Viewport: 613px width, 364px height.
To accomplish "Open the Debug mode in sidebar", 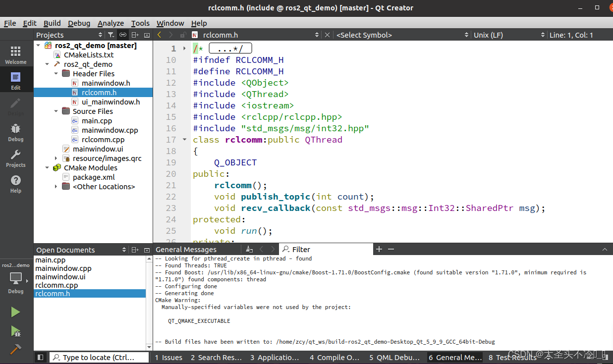I will point(16,133).
